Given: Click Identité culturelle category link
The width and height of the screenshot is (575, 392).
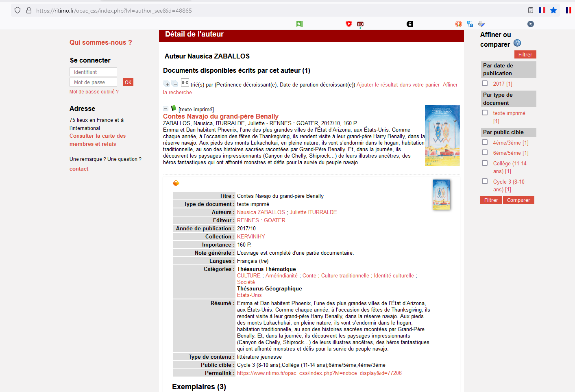Looking at the screenshot, I should [394, 275].
